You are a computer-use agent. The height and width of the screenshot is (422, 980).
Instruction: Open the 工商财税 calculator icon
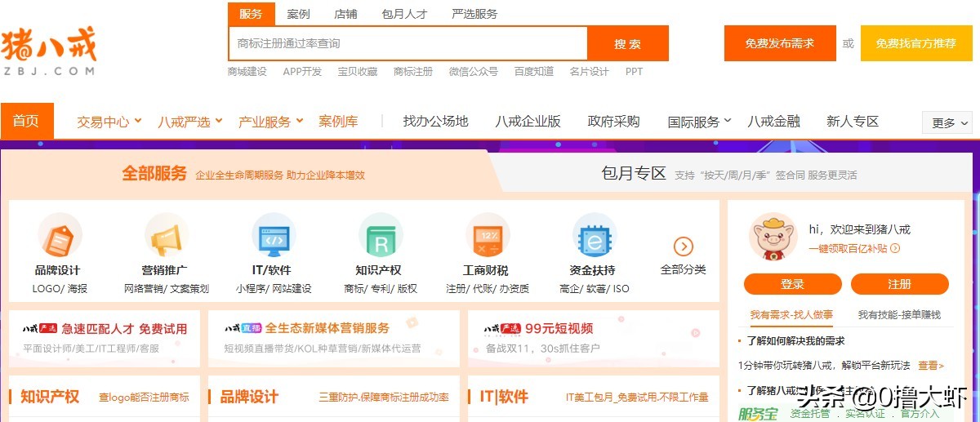488,236
